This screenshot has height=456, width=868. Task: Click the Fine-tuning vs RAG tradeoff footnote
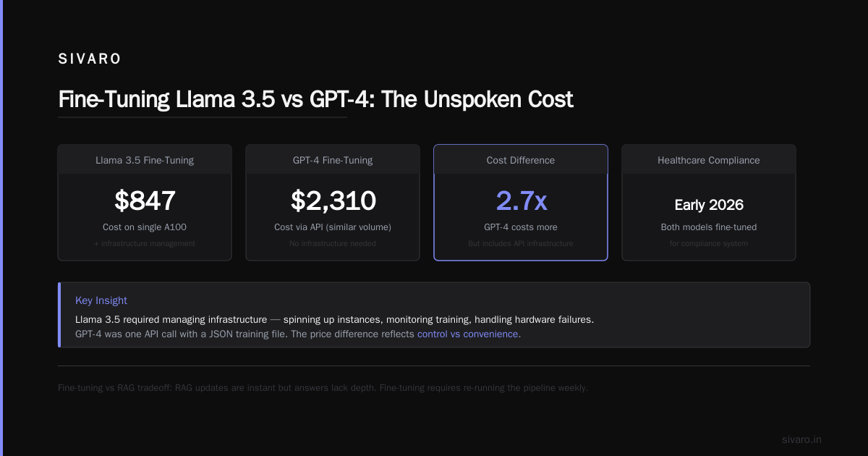[323, 388]
